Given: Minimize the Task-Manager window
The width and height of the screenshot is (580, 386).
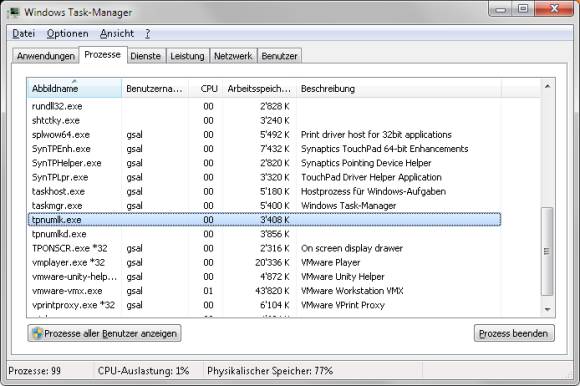Looking at the screenshot, I should point(500,9).
